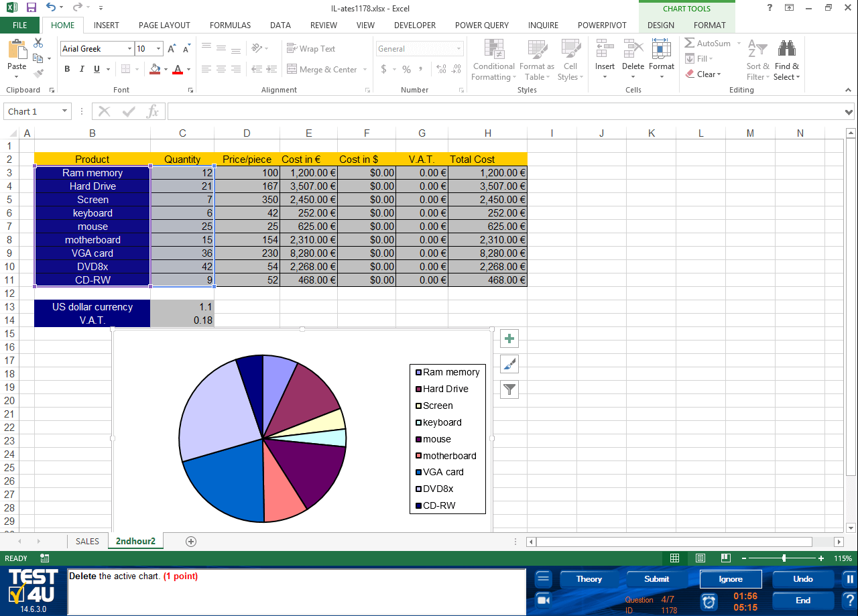The width and height of the screenshot is (858, 616).
Task: Select the SALES sheet tab
Action: tap(87, 542)
